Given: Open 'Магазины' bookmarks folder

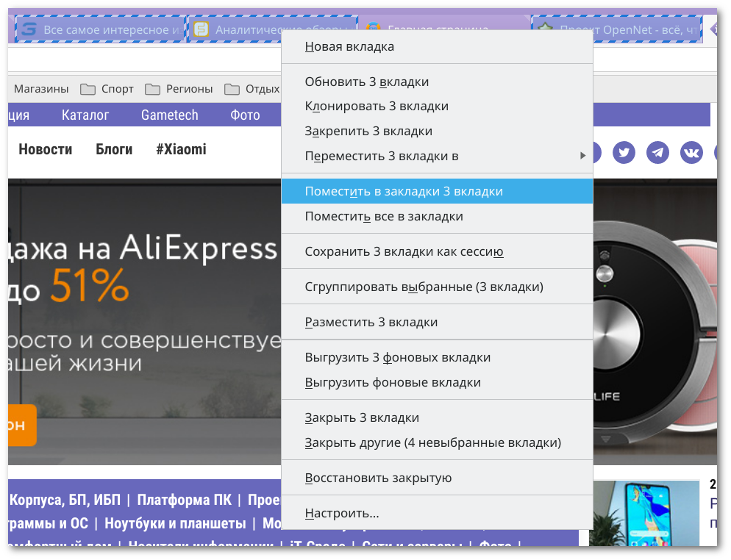Looking at the screenshot, I should [41, 88].
